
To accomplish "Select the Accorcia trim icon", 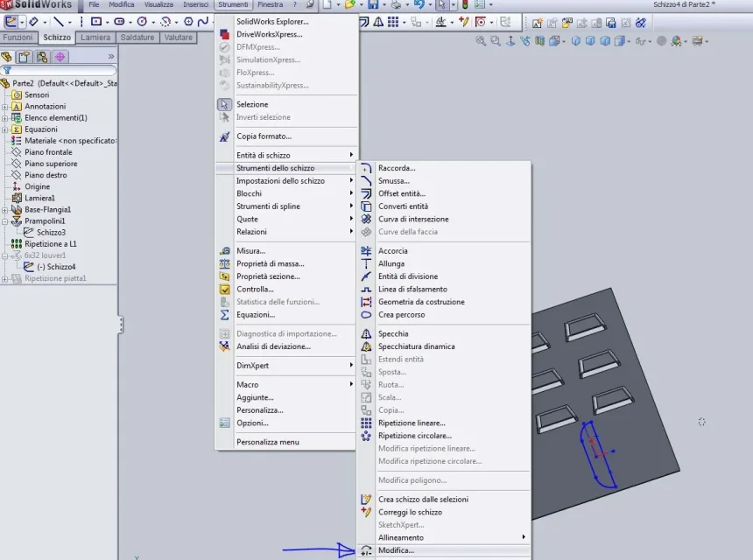I will click(x=366, y=251).
